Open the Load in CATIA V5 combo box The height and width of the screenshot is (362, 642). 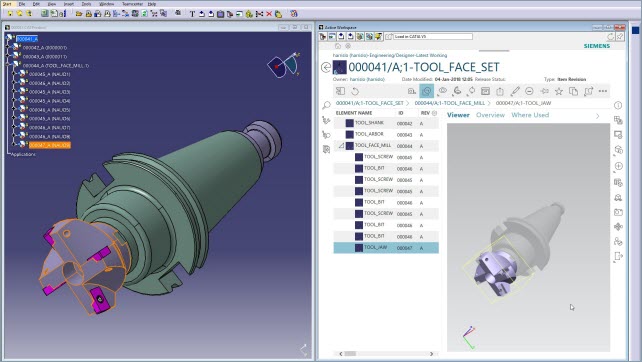[x=433, y=36]
